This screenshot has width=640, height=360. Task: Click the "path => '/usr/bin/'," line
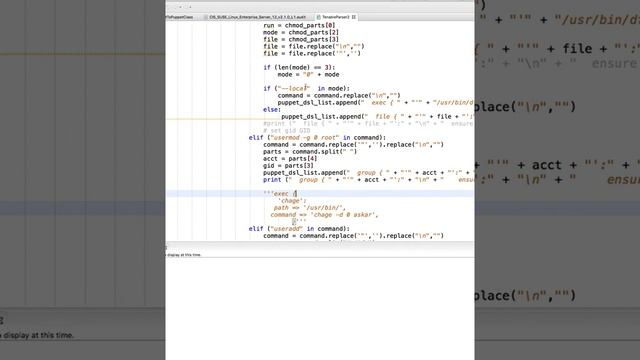coord(310,208)
